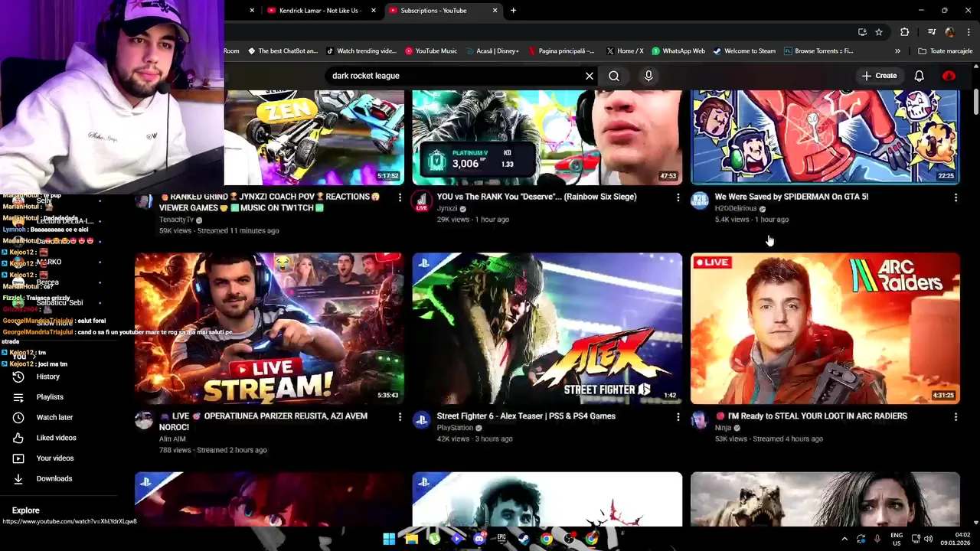Start voice search with the microphone icon
This screenshot has height=551, width=980.
pyautogui.click(x=648, y=76)
